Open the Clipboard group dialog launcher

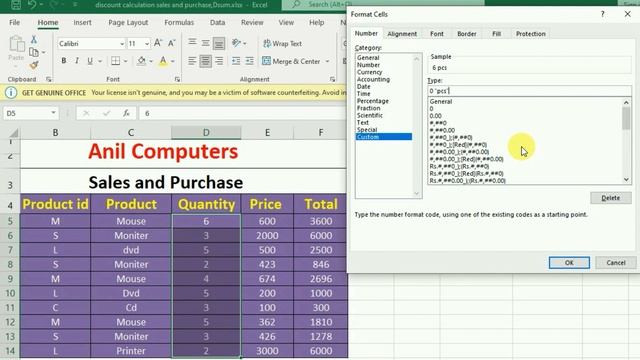tap(49, 79)
